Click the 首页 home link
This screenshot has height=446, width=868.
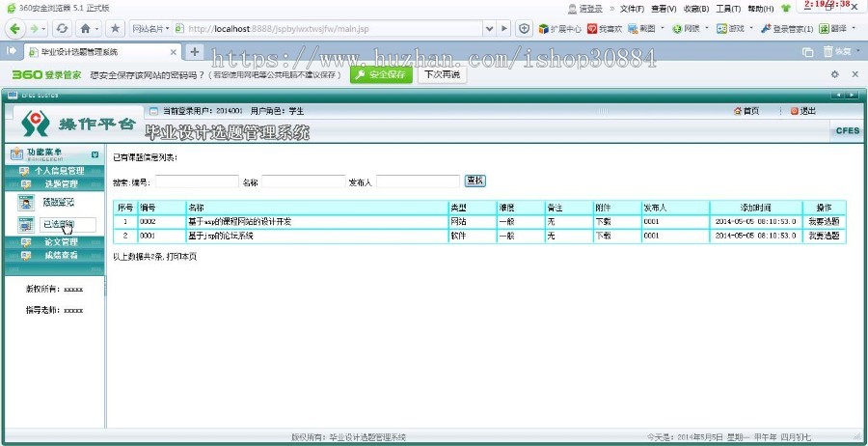pos(746,111)
